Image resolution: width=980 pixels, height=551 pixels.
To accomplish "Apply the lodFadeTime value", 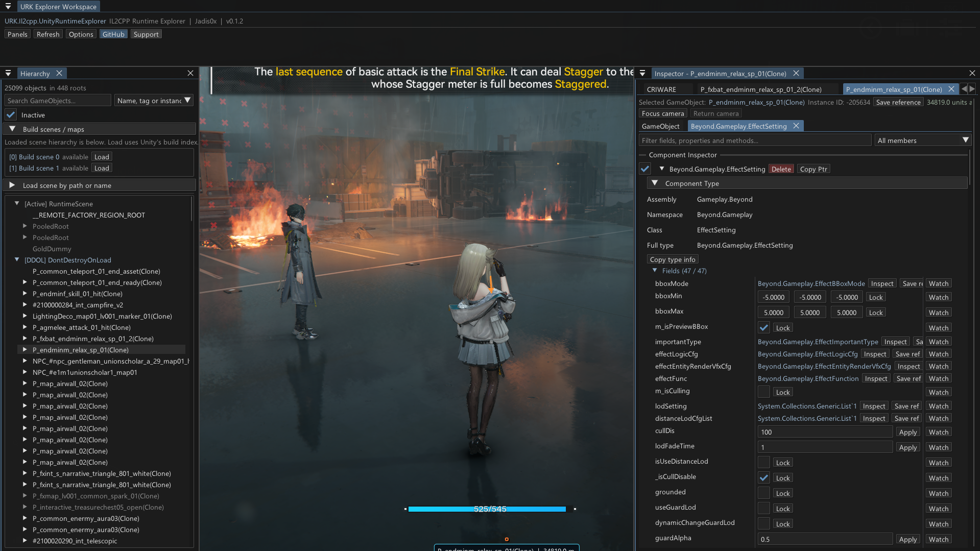I will coord(907,447).
